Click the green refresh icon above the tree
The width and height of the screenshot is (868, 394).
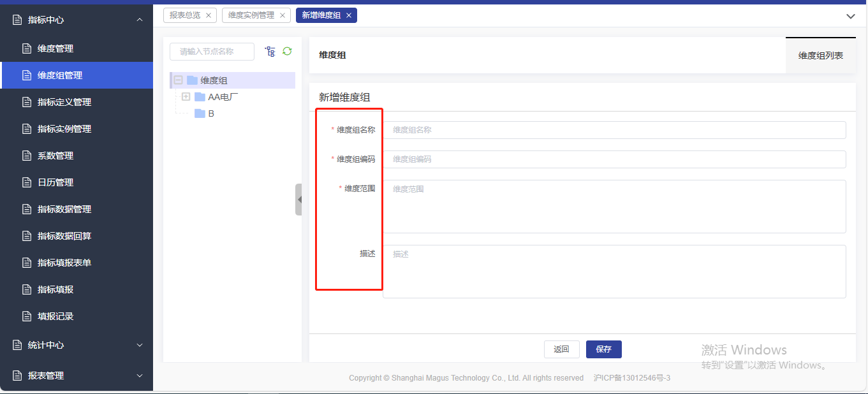(287, 51)
